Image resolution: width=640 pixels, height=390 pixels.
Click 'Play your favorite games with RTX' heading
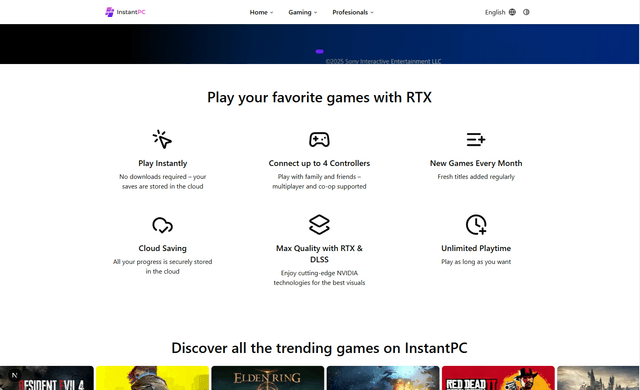[319, 98]
